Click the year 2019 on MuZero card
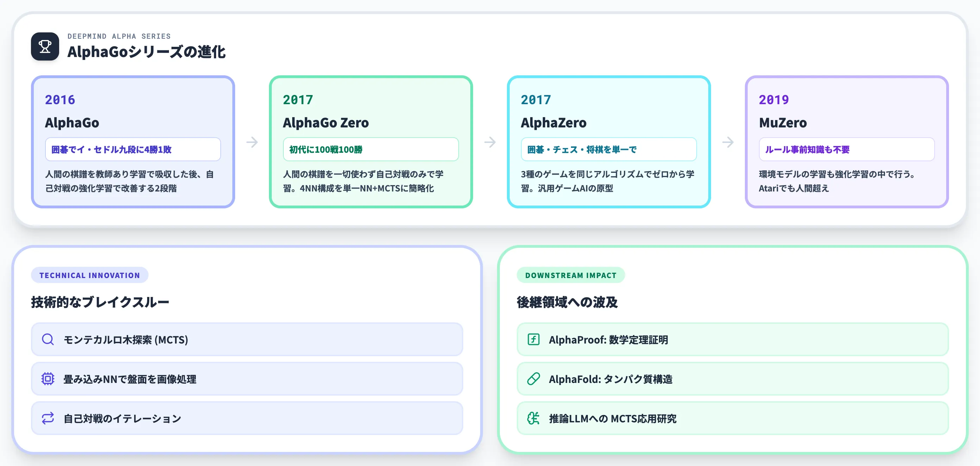The height and width of the screenshot is (466, 980). [x=774, y=100]
